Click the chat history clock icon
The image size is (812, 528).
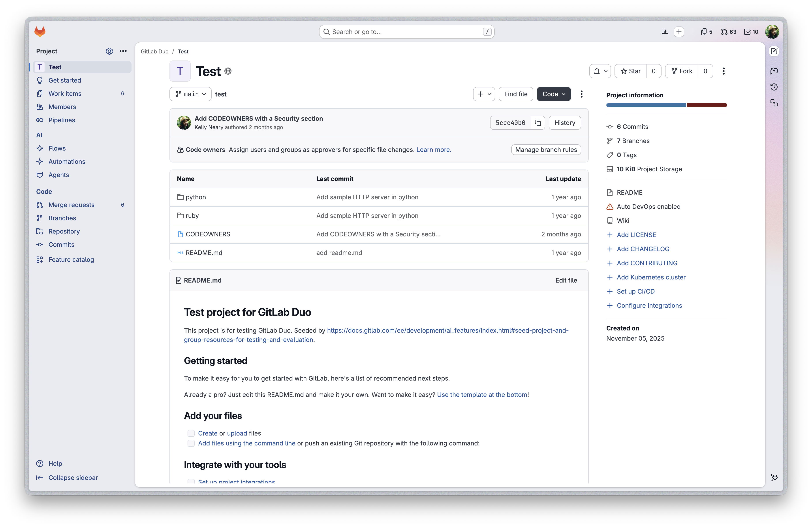(774, 87)
